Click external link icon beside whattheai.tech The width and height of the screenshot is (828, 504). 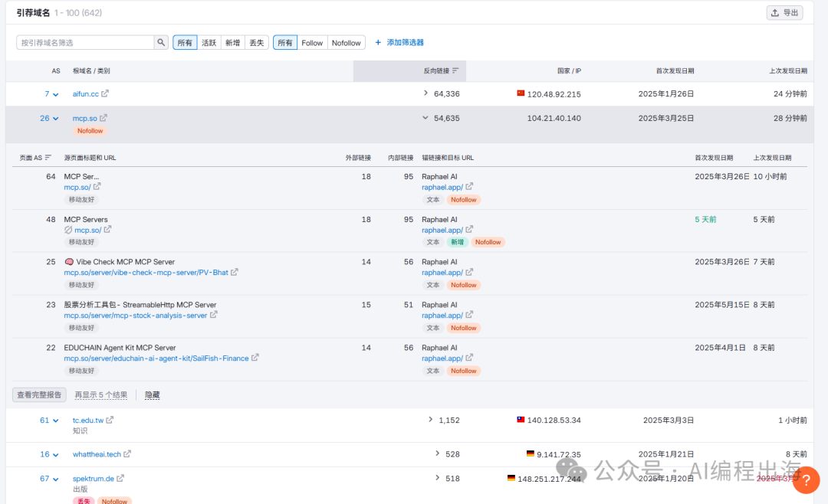[127, 454]
